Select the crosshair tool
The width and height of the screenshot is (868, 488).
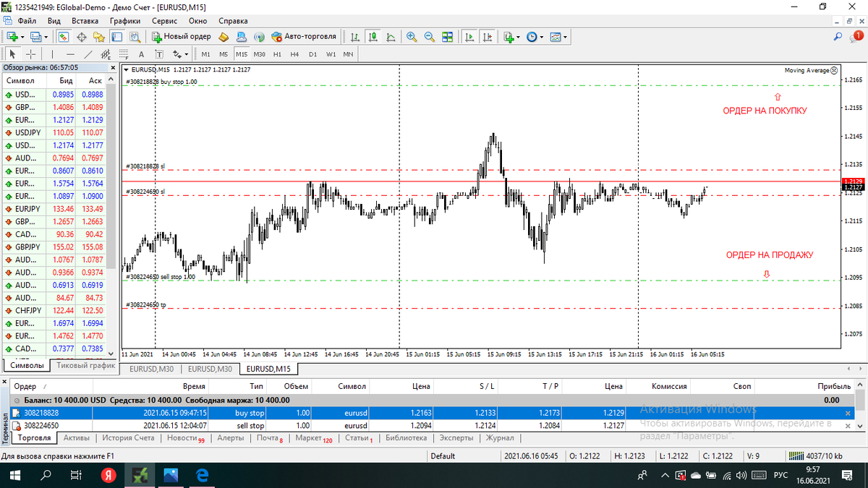(30, 54)
